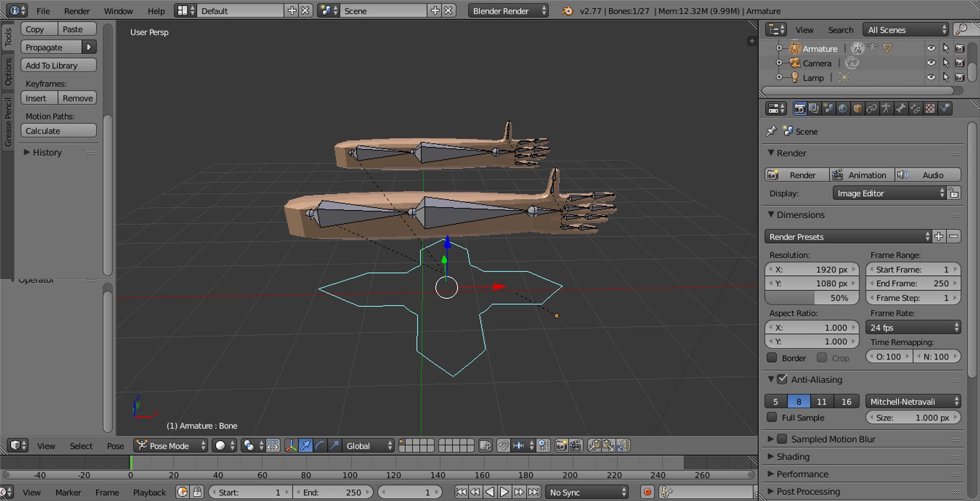The width and height of the screenshot is (980, 501).
Task: Open the Render properties tab camera icon
Action: pyautogui.click(x=799, y=108)
